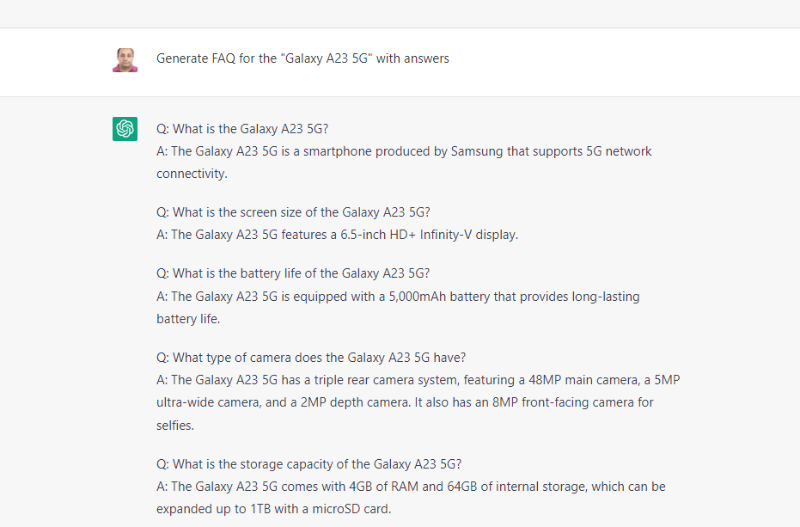Click the question "What is the Galaxy A23 5G?"

pos(242,129)
